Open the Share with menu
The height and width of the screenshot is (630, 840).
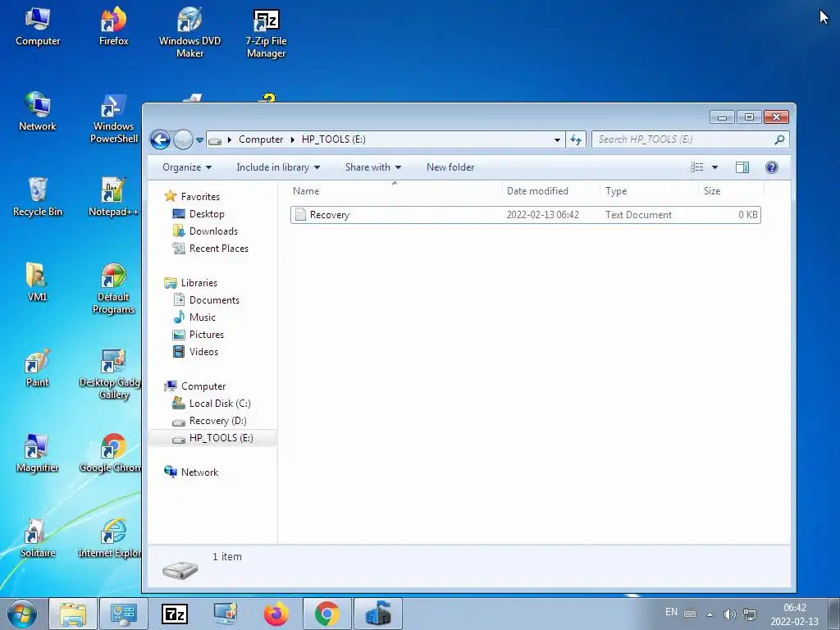[x=373, y=167]
